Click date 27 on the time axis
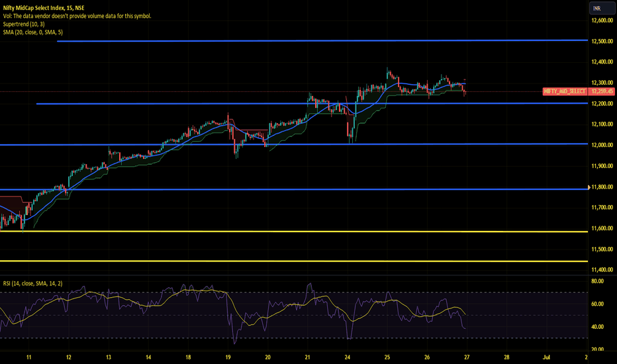 [x=467, y=357]
